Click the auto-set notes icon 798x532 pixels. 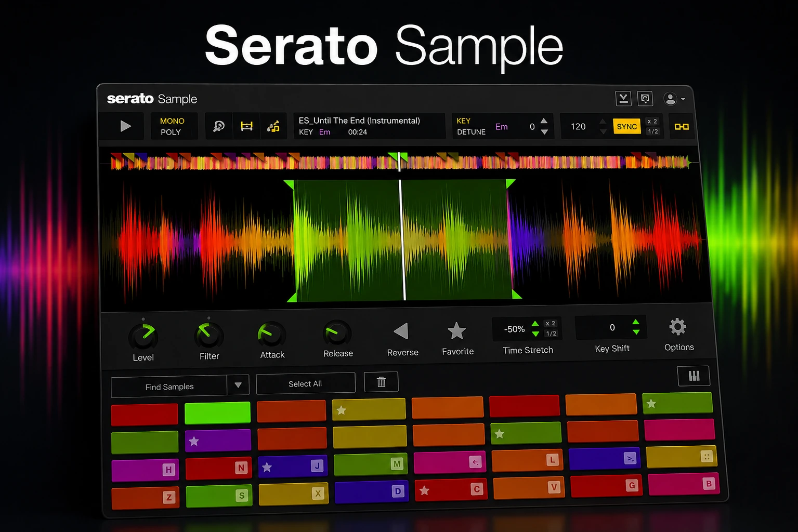(273, 126)
